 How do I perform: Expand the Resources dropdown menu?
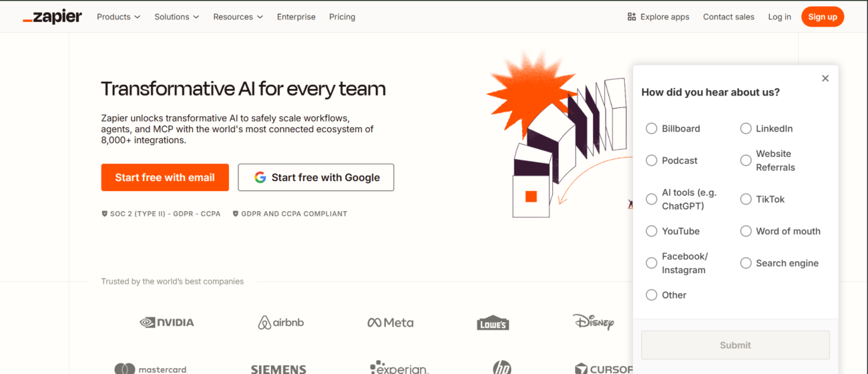point(238,17)
